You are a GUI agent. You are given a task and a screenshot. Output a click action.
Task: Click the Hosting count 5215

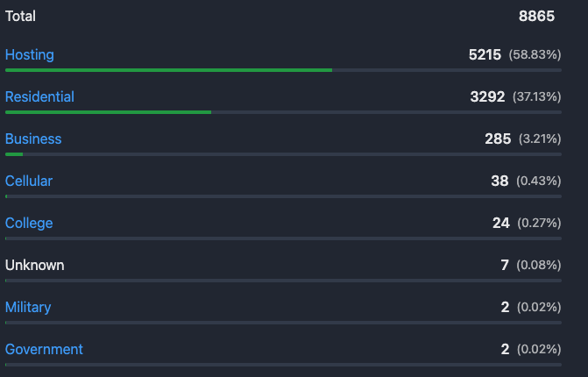click(485, 54)
